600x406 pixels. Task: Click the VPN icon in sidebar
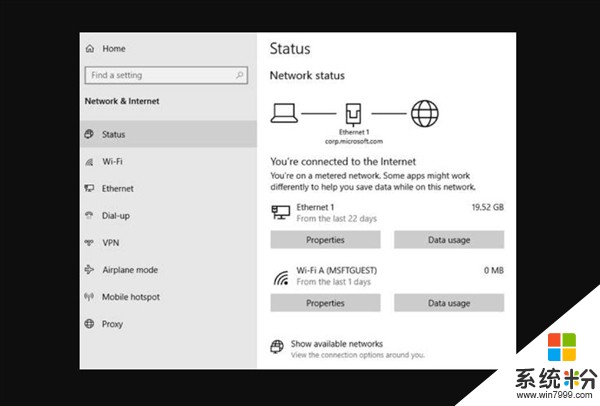[x=89, y=243]
